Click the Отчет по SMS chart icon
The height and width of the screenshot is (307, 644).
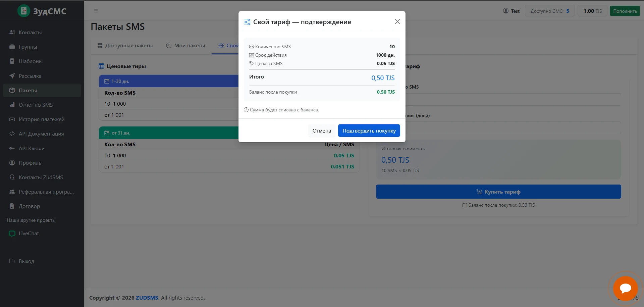tap(12, 105)
